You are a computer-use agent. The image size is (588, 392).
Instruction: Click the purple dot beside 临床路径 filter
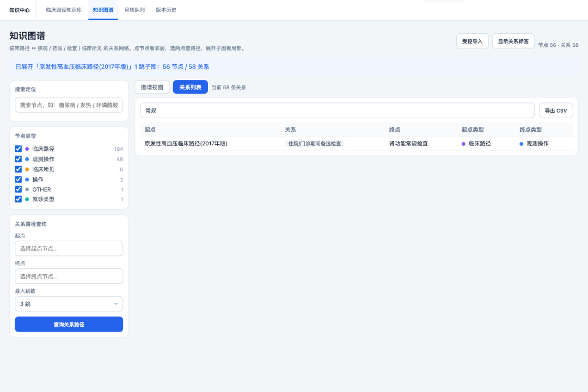tap(27, 149)
